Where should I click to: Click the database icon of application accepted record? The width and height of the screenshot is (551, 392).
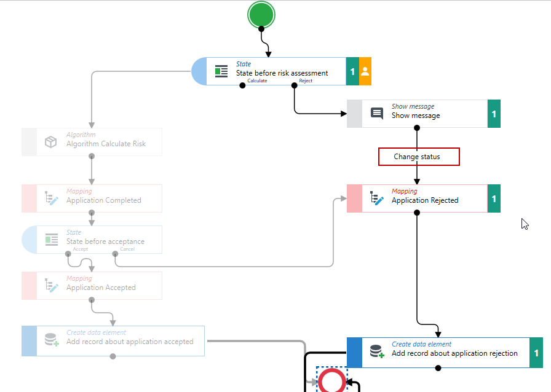(x=52, y=340)
